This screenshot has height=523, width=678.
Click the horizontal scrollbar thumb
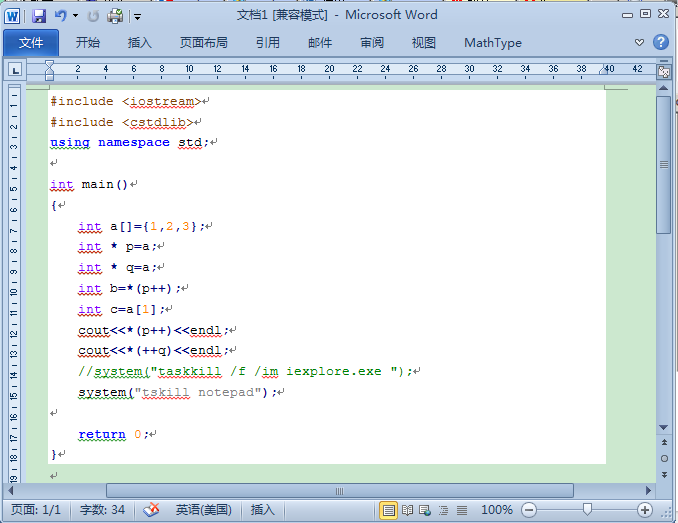click(x=340, y=491)
